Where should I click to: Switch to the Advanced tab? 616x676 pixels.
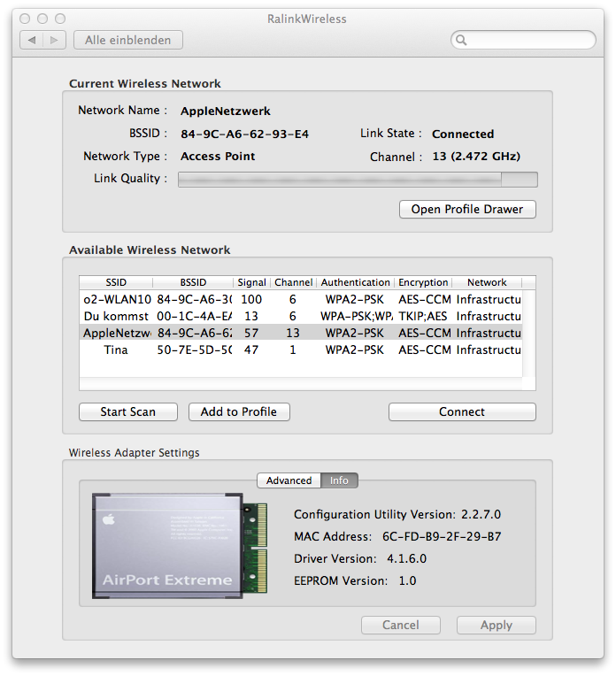tap(289, 480)
